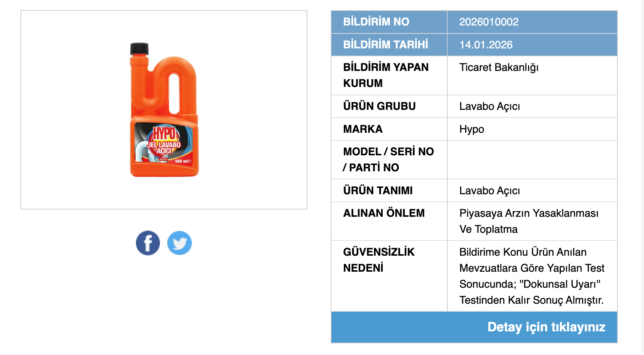The height and width of the screenshot is (355, 644).
Task: Click the 'BİLDİRİM YAPAN KURUM' label
Action: [x=385, y=75]
